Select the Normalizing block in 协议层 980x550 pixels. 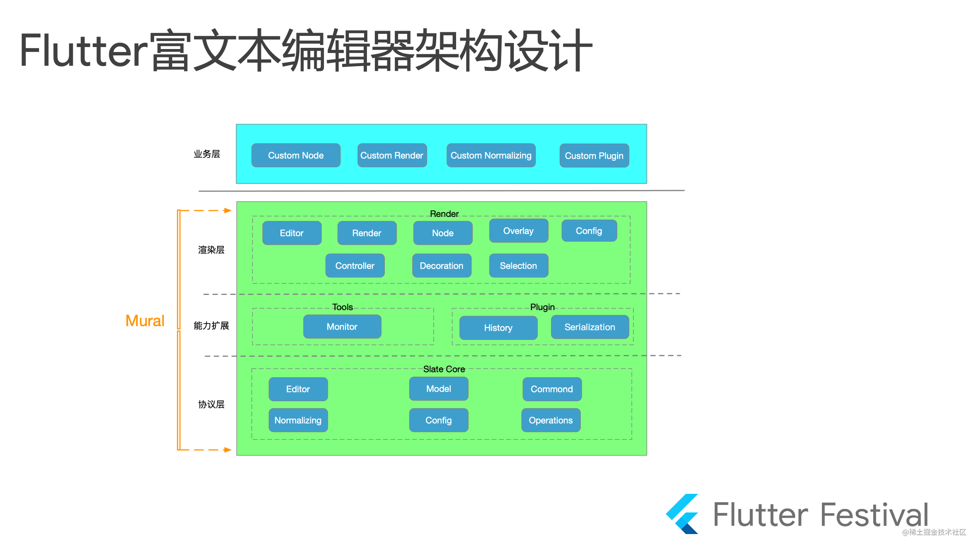pyautogui.click(x=298, y=420)
